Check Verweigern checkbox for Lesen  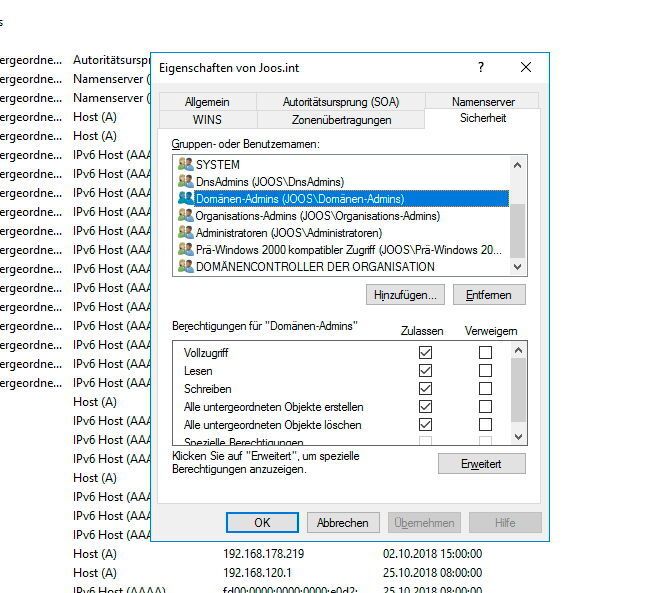tap(485, 370)
